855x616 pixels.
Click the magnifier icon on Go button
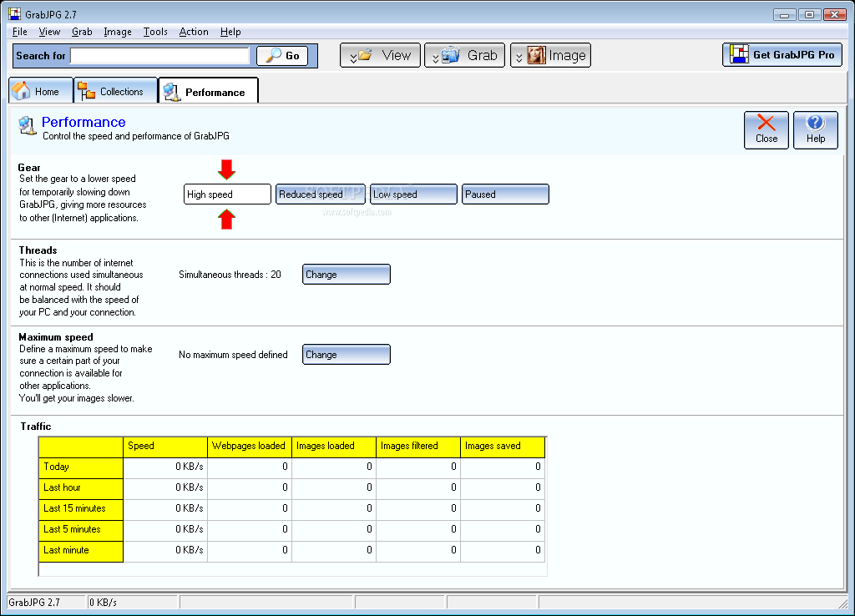click(273, 54)
